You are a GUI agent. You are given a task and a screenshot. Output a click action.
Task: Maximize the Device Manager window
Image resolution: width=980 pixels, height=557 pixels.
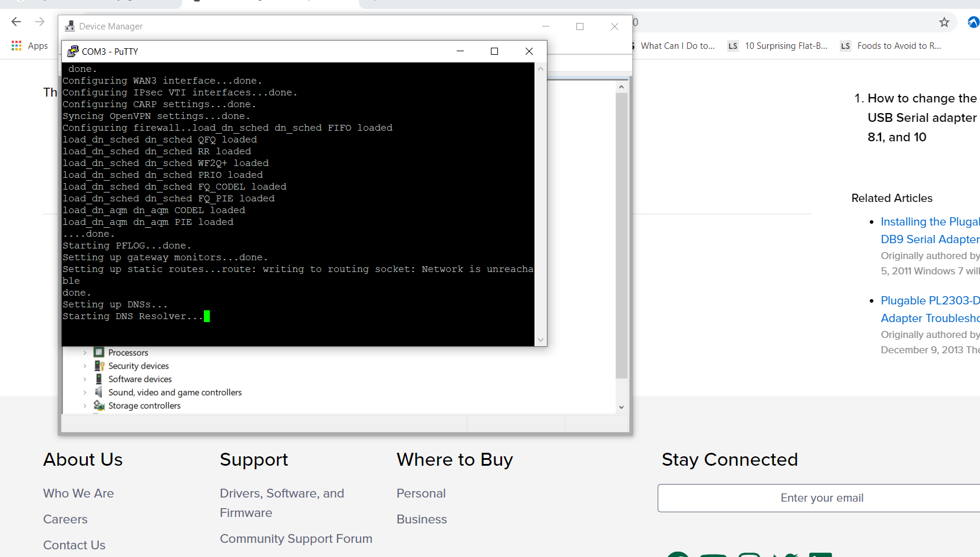(x=580, y=26)
